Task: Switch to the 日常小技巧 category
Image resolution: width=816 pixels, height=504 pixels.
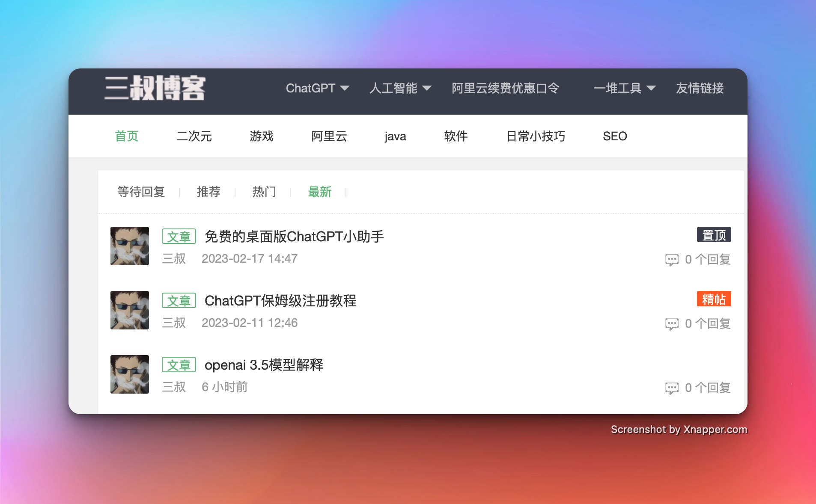Action: point(536,136)
